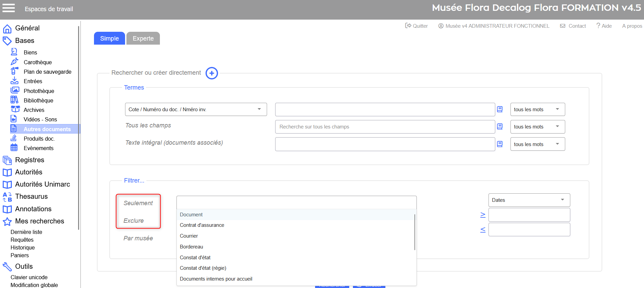Click the Quitter link

coord(416,26)
